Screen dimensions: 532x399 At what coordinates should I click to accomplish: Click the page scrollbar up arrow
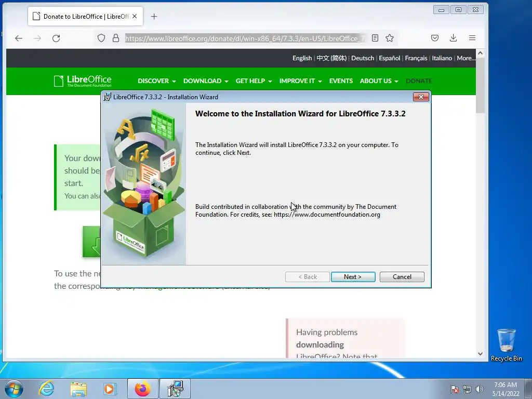tap(480, 53)
